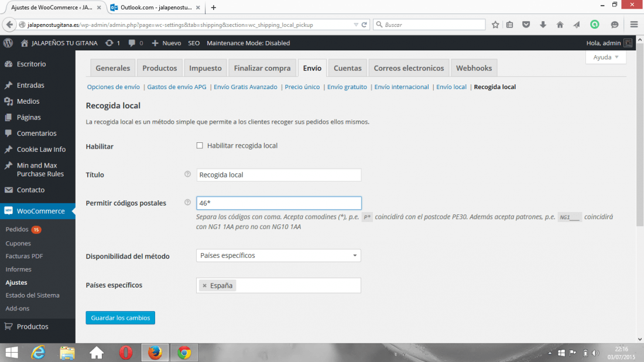644x362 pixels.
Task: Open Add-ons submenu item
Action: [17, 308]
